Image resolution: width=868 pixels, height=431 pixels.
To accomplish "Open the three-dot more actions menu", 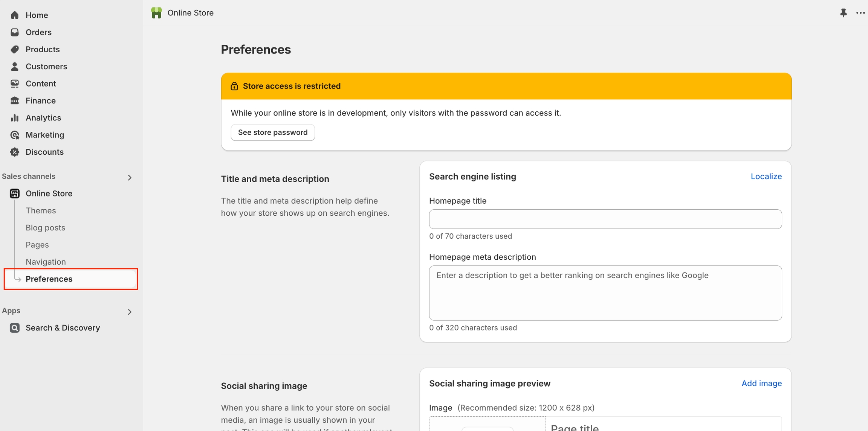I will tap(860, 13).
